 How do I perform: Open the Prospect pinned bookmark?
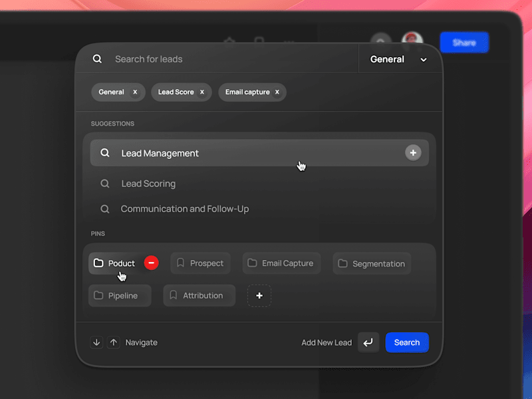200,263
